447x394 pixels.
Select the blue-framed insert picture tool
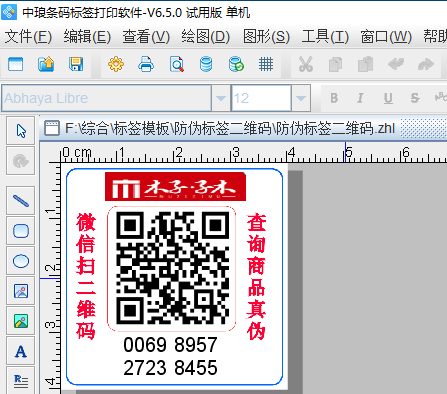(x=21, y=291)
